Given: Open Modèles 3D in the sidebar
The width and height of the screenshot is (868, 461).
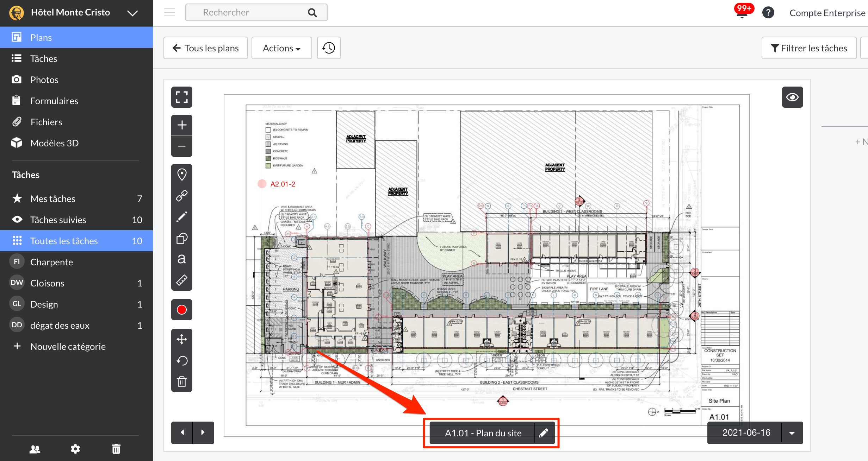Looking at the screenshot, I should [54, 143].
